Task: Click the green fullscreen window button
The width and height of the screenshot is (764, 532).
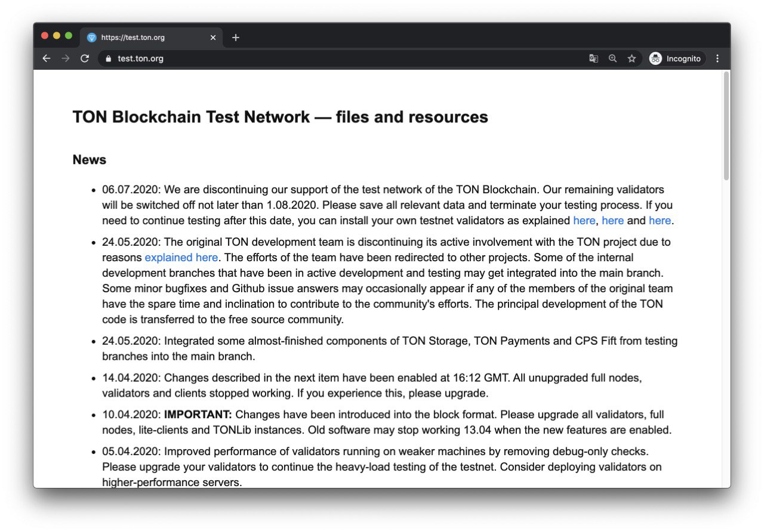Action: tap(69, 36)
